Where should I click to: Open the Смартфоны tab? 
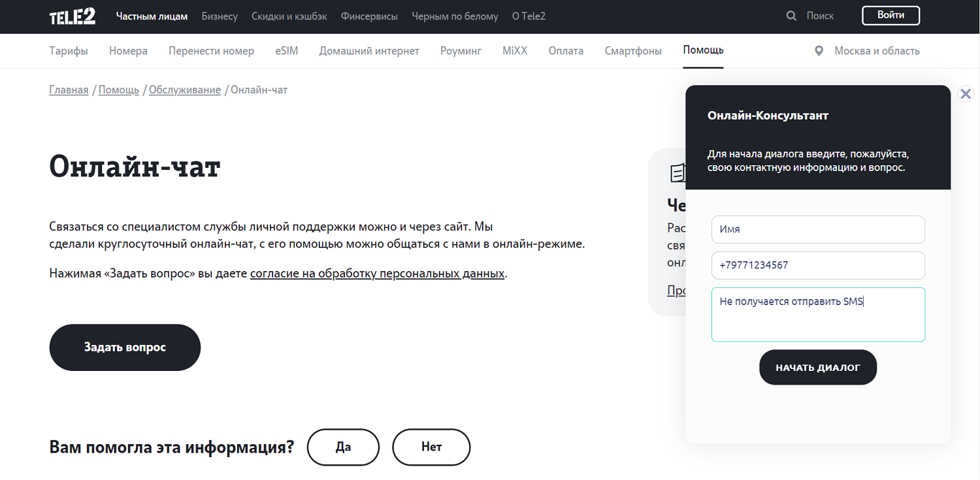(633, 50)
